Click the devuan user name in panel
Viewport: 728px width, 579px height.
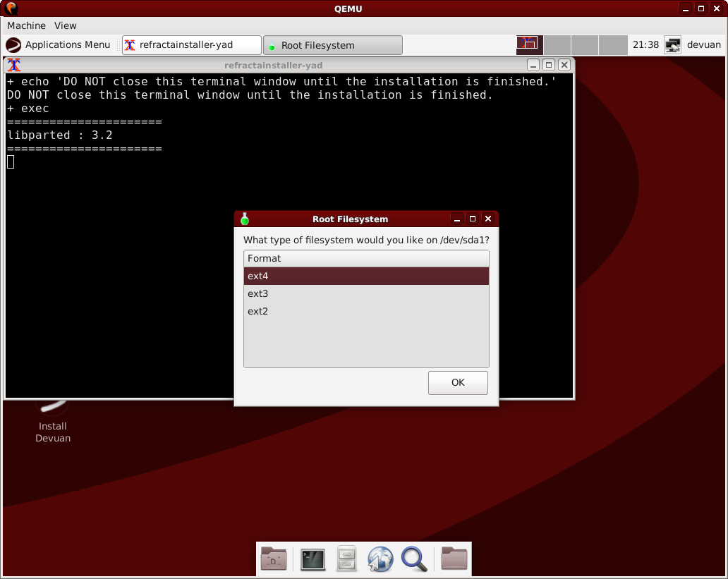click(x=703, y=45)
